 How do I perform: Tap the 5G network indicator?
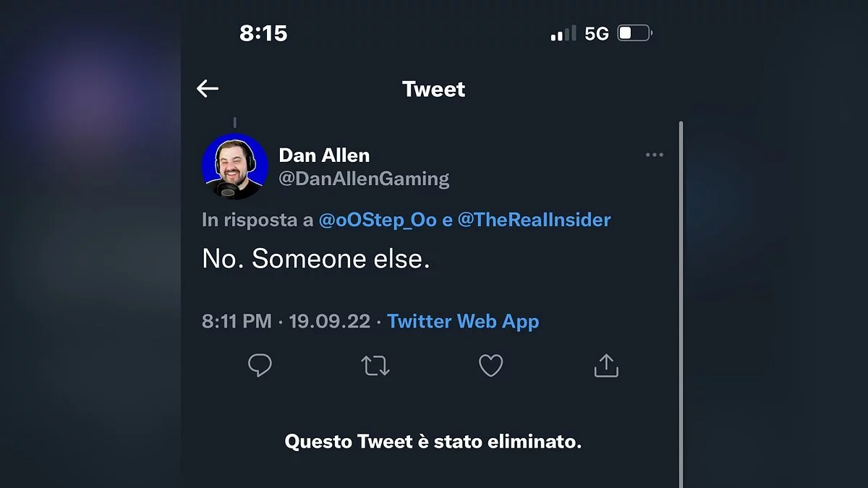(x=597, y=33)
